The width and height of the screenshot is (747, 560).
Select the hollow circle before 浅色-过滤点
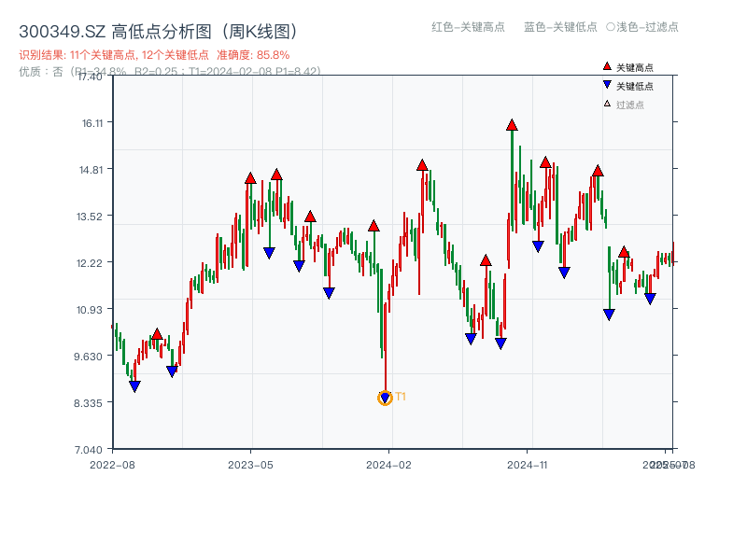click(611, 27)
